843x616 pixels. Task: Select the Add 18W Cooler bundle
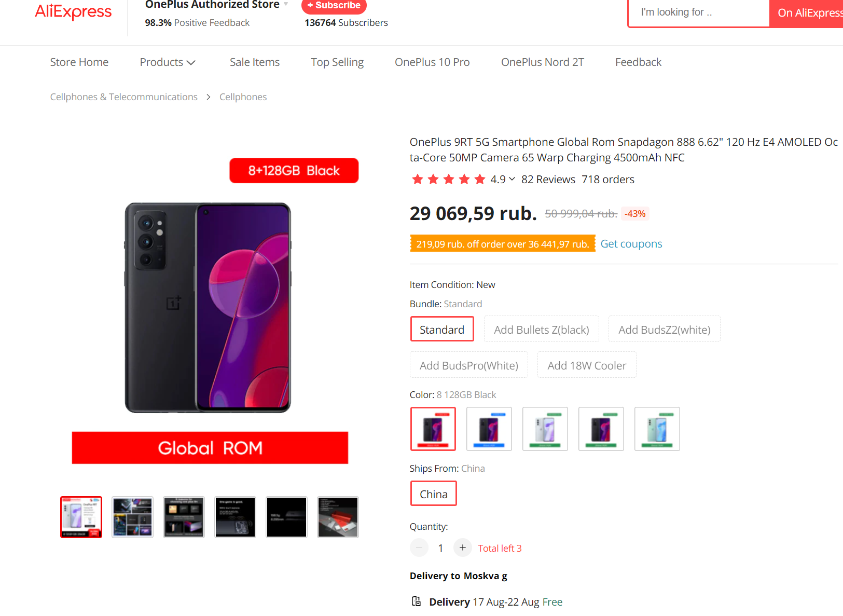[587, 365]
